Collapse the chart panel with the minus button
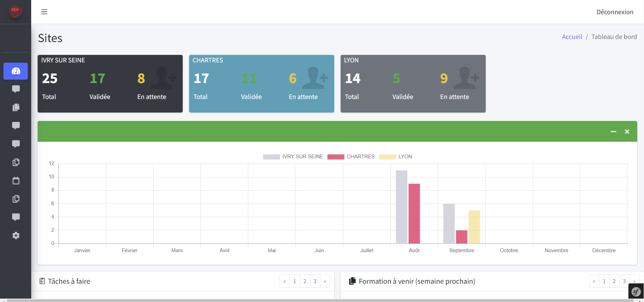This screenshot has width=644, height=302. [613, 132]
